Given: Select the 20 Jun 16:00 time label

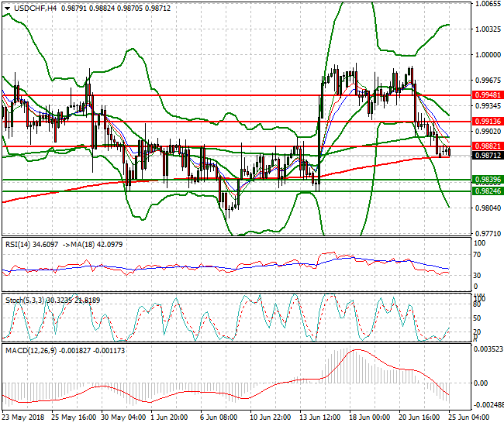Looking at the screenshot, I should [419, 417].
